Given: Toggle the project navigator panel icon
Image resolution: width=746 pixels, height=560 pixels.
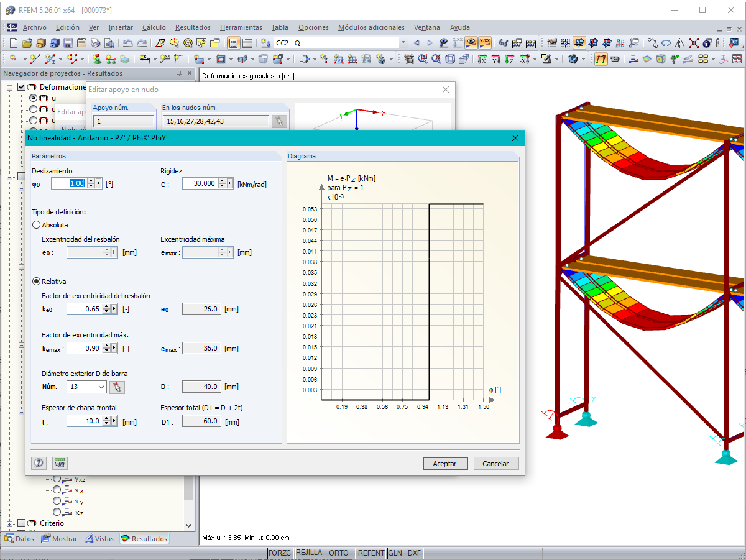Looking at the screenshot, I should point(234,43).
